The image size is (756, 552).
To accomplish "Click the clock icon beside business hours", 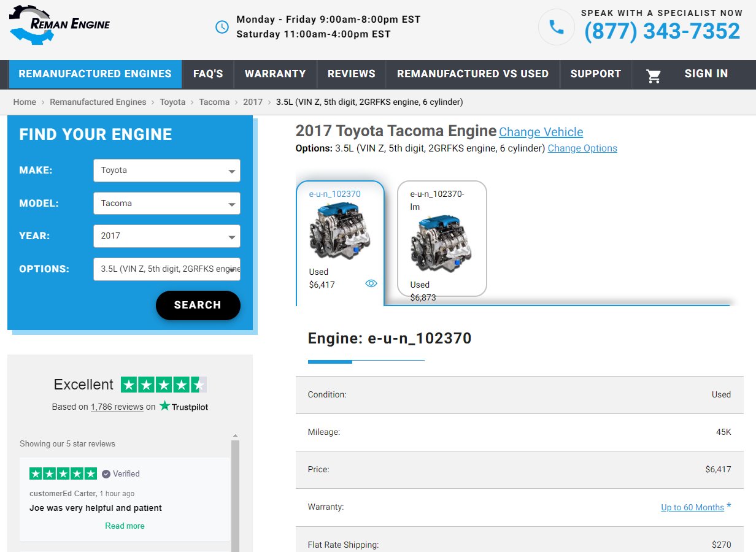I will tap(222, 27).
